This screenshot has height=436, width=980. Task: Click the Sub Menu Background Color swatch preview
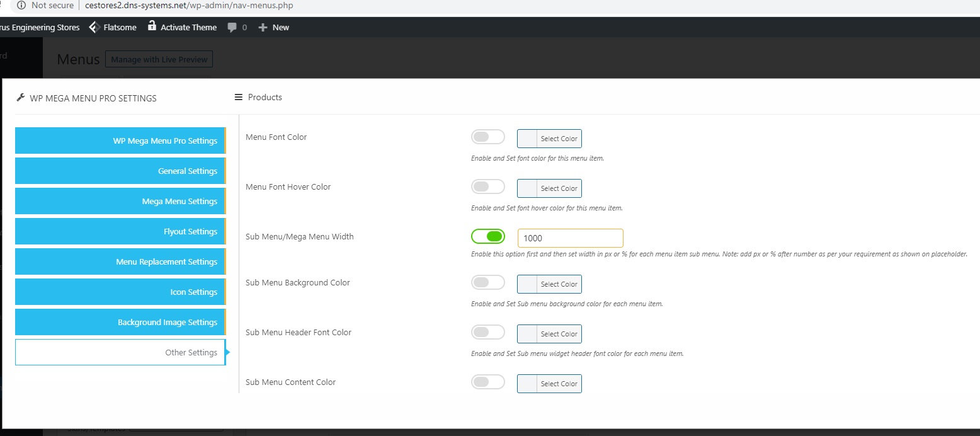pos(527,284)
